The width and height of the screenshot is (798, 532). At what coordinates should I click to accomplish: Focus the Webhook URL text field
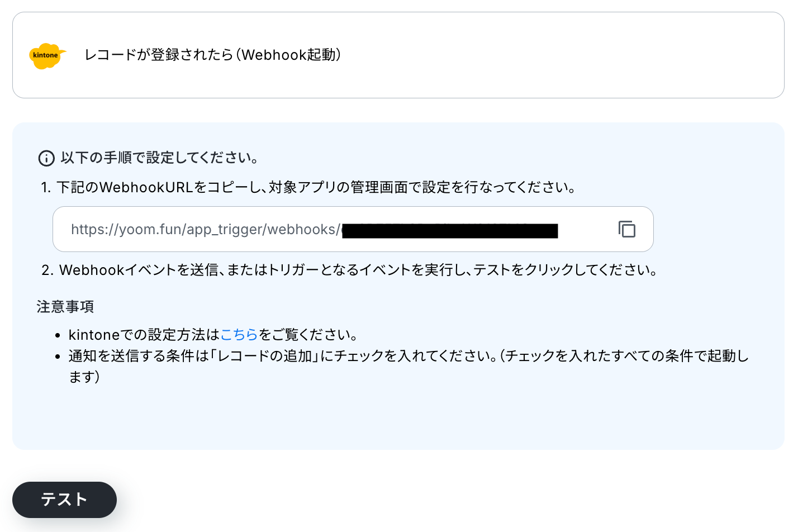click(353, 229)
